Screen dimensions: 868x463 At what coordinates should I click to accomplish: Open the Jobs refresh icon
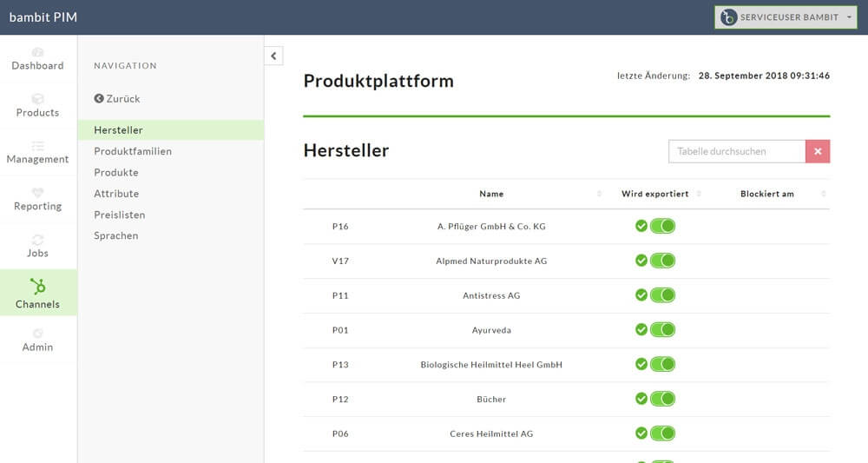coord(37,240)
